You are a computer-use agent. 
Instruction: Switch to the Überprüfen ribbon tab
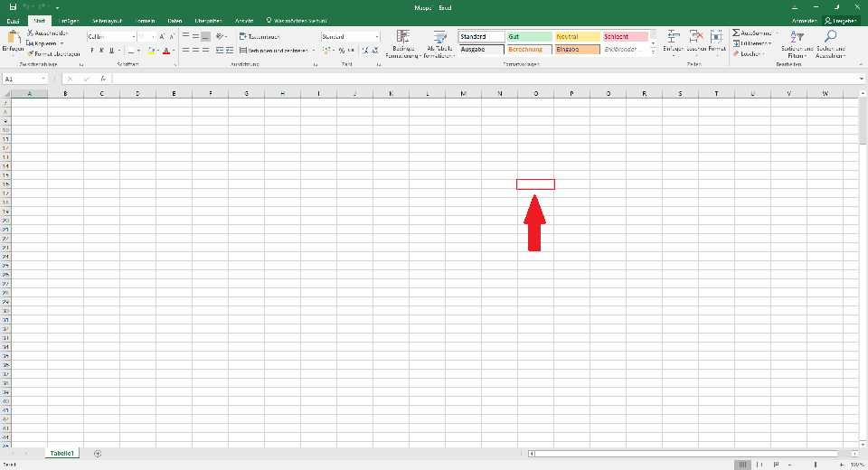point(208,21)
